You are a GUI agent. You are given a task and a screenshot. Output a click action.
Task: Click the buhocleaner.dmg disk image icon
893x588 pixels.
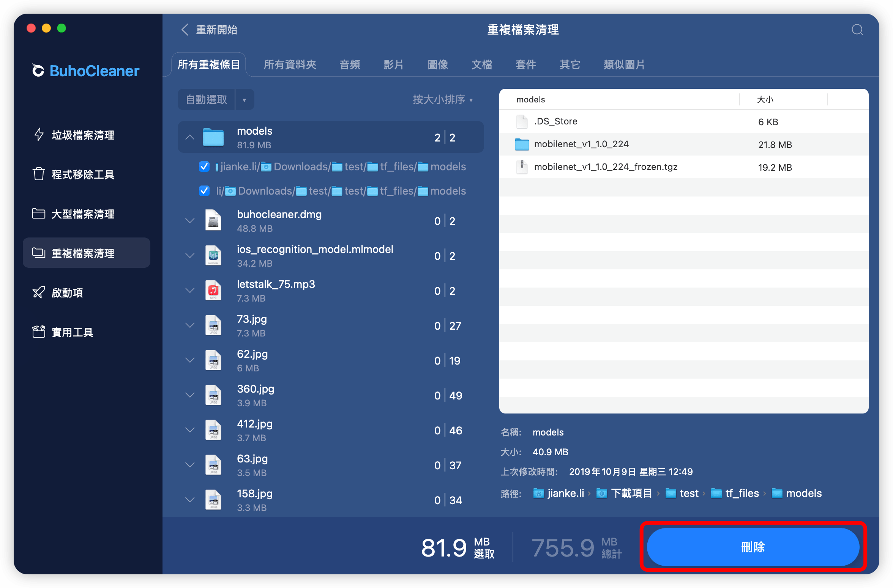(213, 221)
